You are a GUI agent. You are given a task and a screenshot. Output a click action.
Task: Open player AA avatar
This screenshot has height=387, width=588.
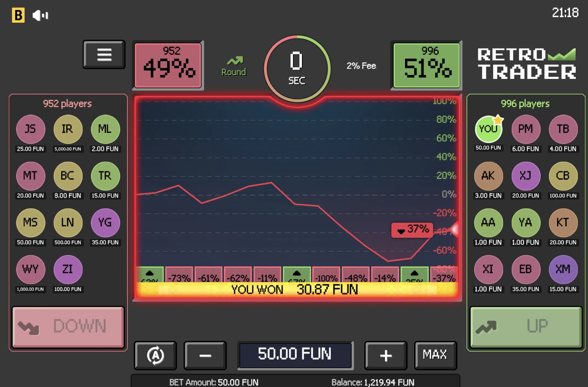[x=488, y=223]
